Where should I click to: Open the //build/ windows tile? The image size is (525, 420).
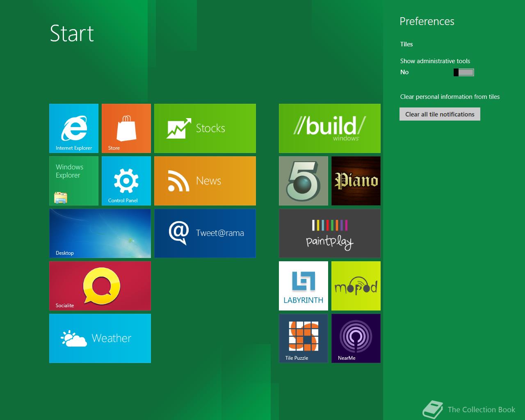[x=330, y=128]
